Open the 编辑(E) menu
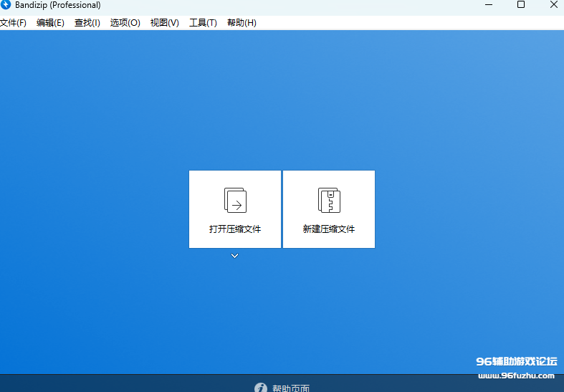 pyautogui.click(x=50, y=23)
